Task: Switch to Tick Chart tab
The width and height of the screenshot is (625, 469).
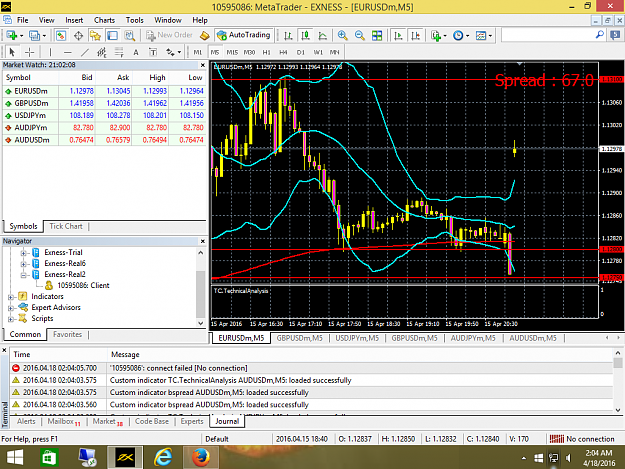Action: pos(66,226)
